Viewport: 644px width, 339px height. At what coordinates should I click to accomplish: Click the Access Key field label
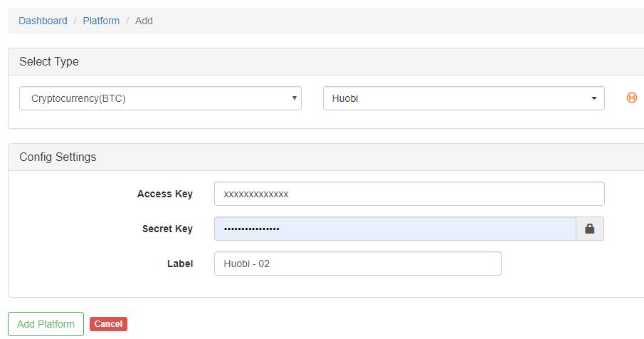click(x=164, y=194)
